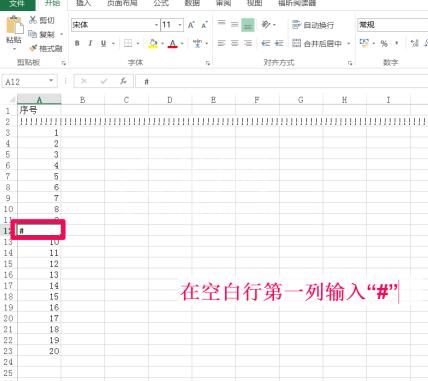Decrease font size with small A
Image resolution: width=428 pixels, height=381 pixels.
point(204,25)
